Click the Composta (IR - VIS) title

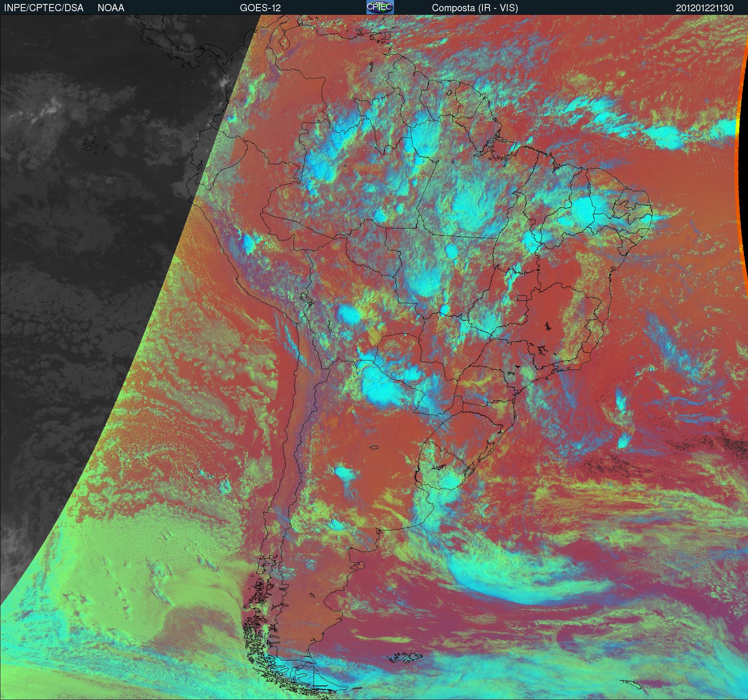(x=475, y=8)
